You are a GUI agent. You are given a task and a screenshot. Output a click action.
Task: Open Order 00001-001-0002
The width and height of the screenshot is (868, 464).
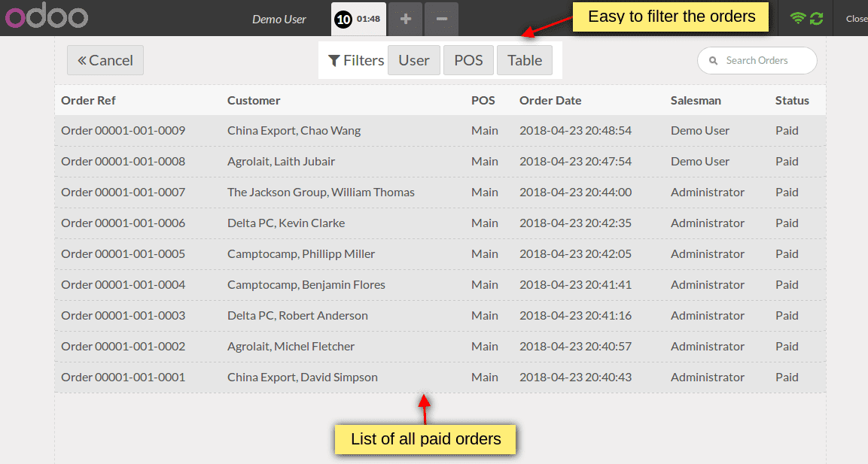pyautogui.click(x=440, y=346)
